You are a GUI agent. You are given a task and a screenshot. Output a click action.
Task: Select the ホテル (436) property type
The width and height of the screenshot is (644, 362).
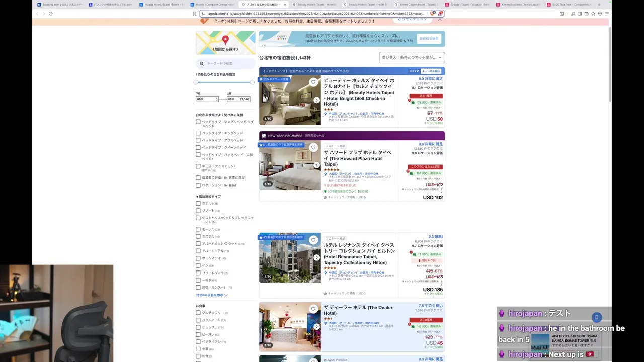coord(198,204)
